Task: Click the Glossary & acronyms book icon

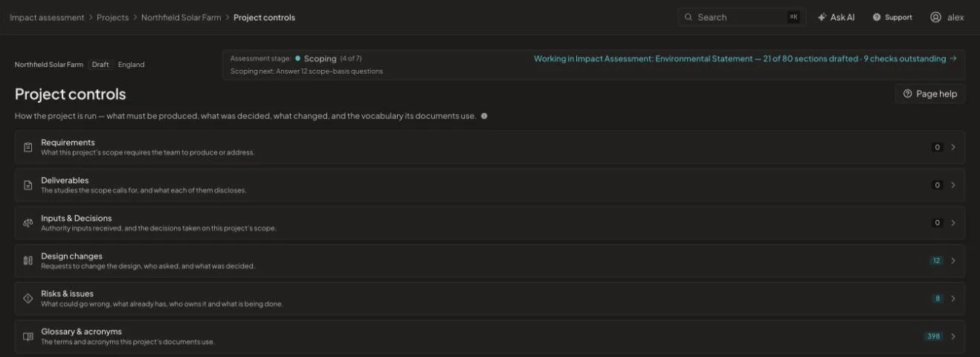Action: (x=28, y=336)
